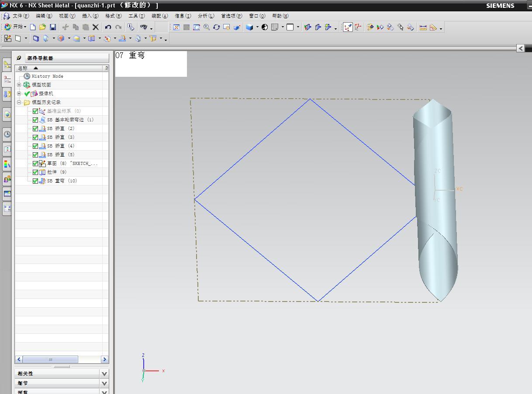The image size is (532, 394).
Task: Open the measure distance ruler tool
Action: click(x=423, y=27)
